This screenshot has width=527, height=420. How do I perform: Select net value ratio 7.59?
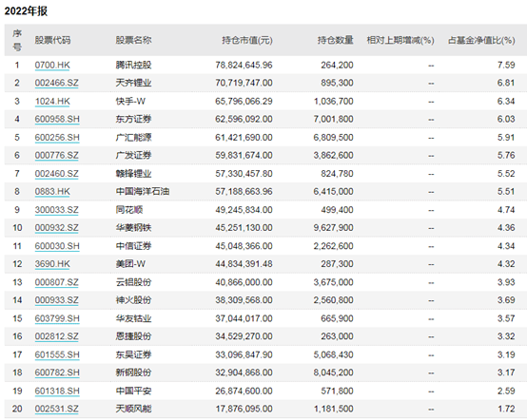tap(506, 66)
